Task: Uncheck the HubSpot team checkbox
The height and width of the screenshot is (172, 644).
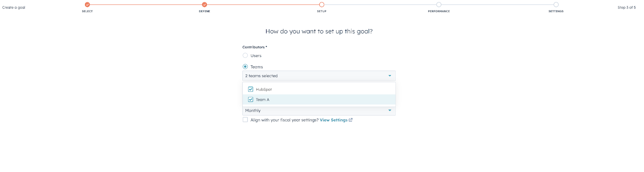Action: [x=250, y=89]
